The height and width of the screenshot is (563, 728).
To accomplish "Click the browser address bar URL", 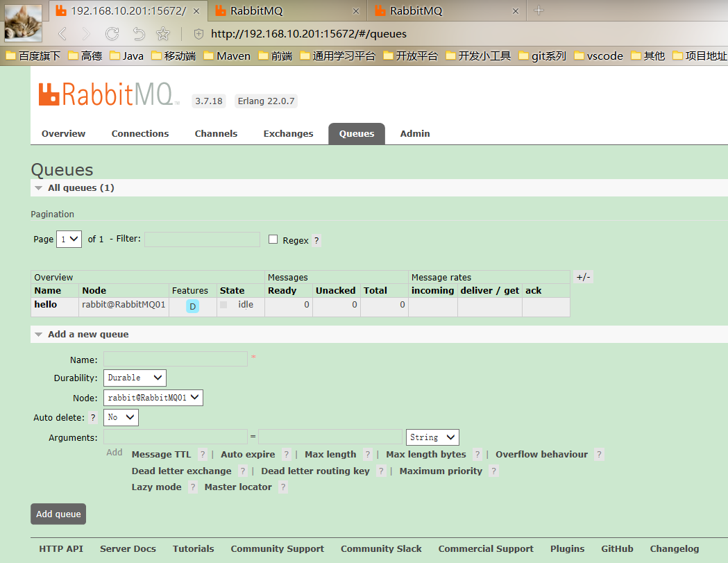I will [x=309, y=34].
